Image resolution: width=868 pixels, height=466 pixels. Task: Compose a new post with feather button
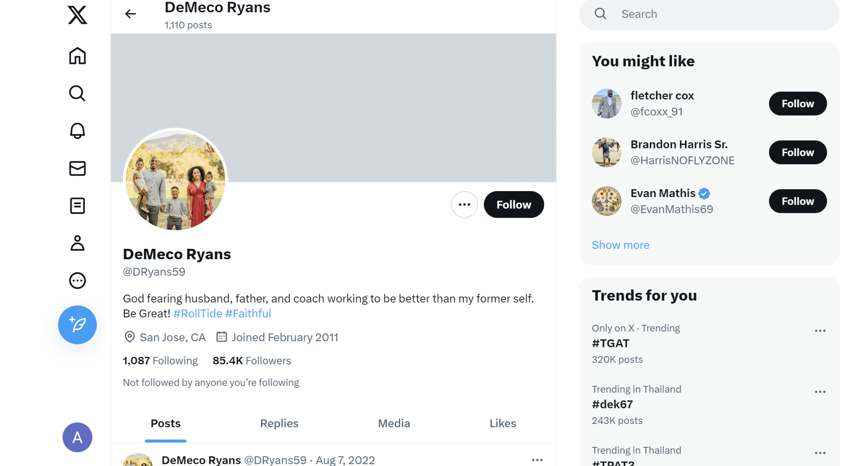pos(77,324)
